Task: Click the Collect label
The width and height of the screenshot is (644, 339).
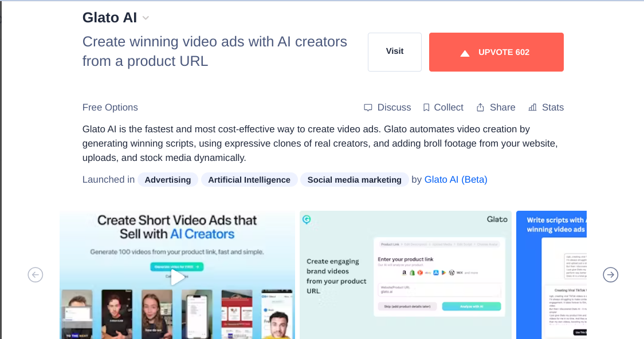Action: (449, 108)
